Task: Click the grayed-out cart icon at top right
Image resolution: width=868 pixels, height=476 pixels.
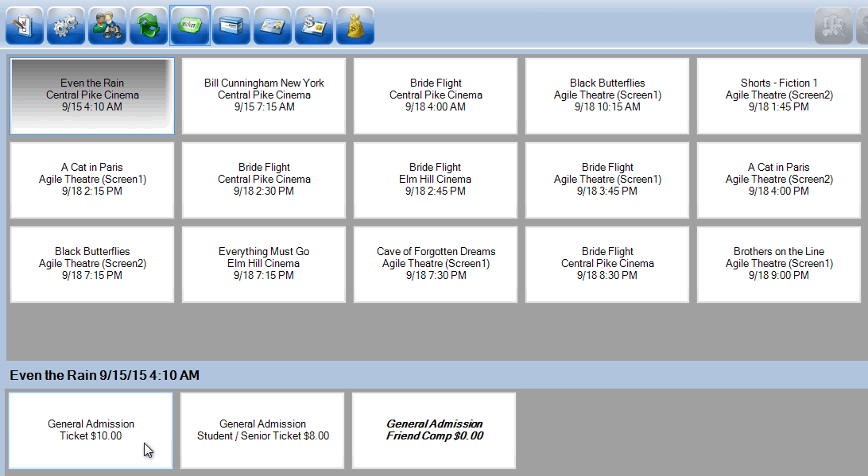Action: [833, 25]
